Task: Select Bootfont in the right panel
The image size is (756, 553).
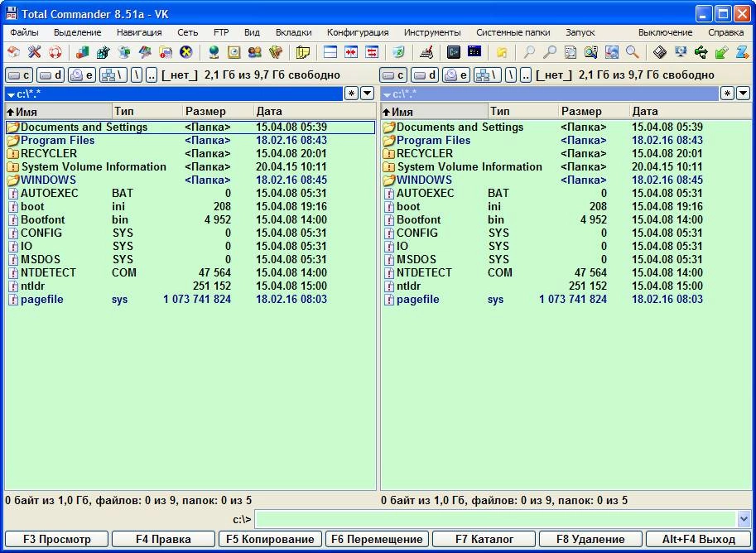Action: point(566,220)
